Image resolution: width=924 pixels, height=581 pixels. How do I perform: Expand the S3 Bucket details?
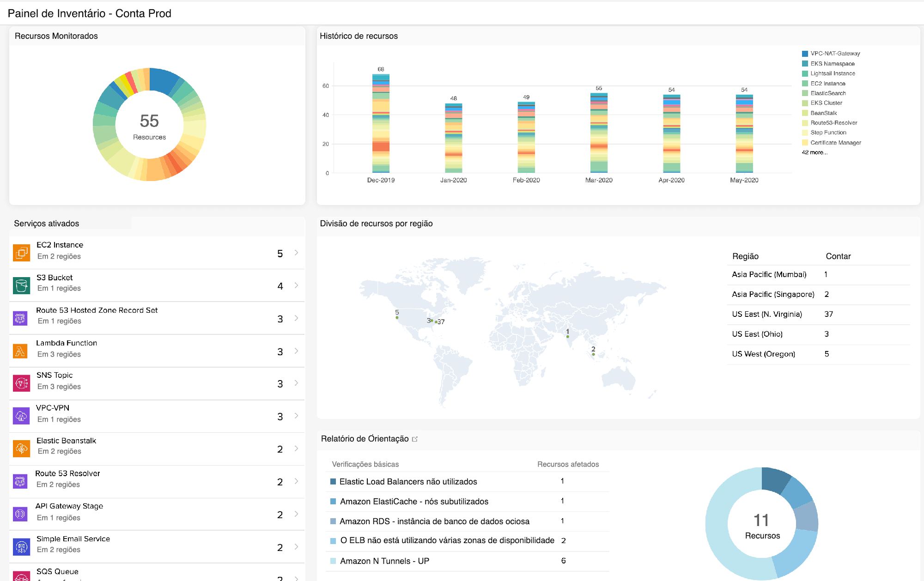coord(296,285)
